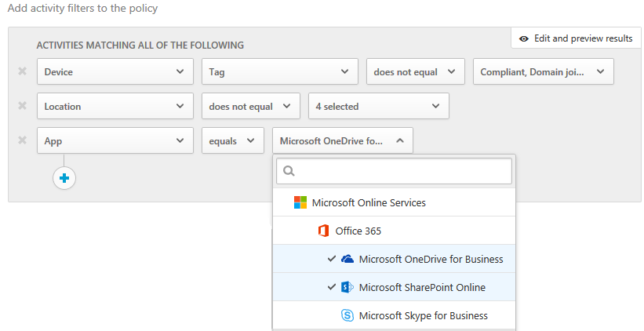Open the 4 selected locations dropdown
This screenshot has height=331, width=644.
[x=379, y=106]
